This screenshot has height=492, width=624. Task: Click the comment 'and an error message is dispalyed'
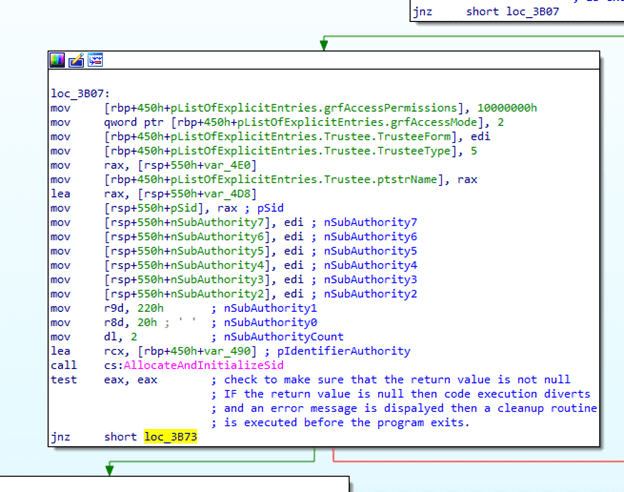pyautogui.click(x=333, y=408)
